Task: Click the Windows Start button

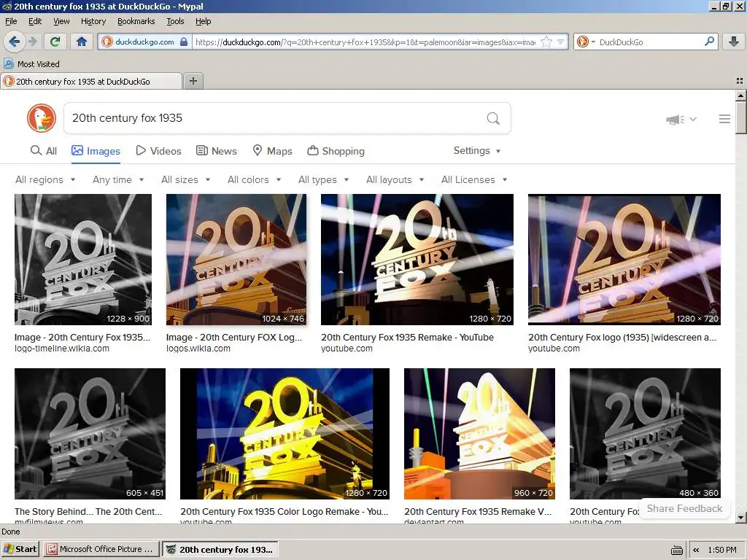Action: click(x=20, y=549)
